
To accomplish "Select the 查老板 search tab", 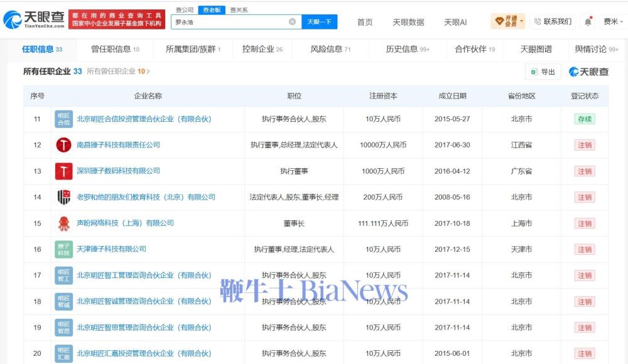I will [212, 10].
